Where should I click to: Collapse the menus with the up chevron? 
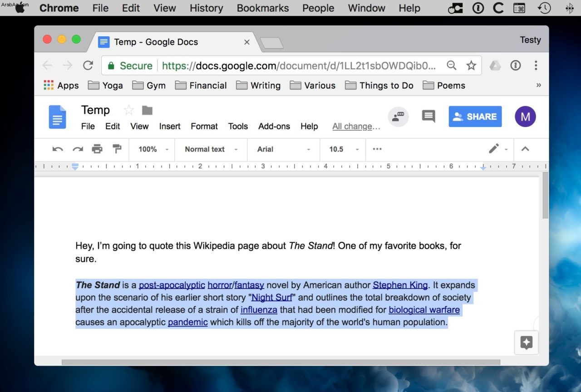pyautogui.click(x=525, y=149)
